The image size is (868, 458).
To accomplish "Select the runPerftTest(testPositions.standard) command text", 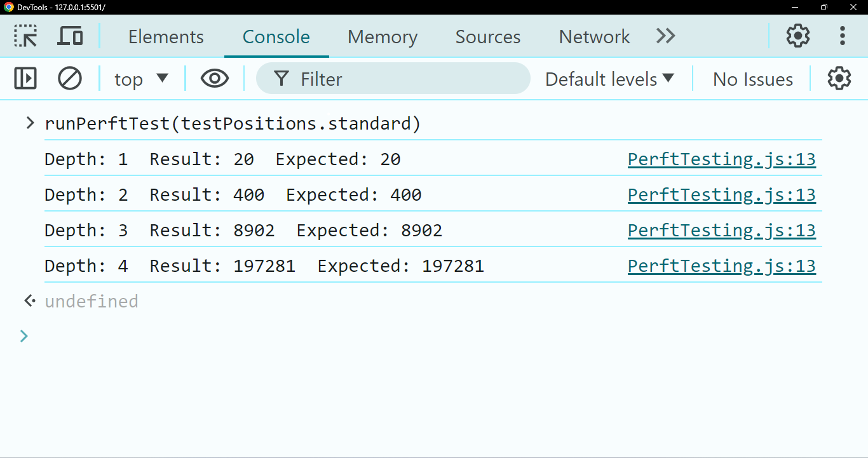I will [233, 123].
